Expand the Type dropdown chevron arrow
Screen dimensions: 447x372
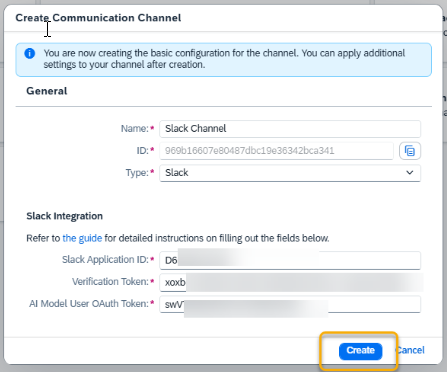(x=410, y=173)
